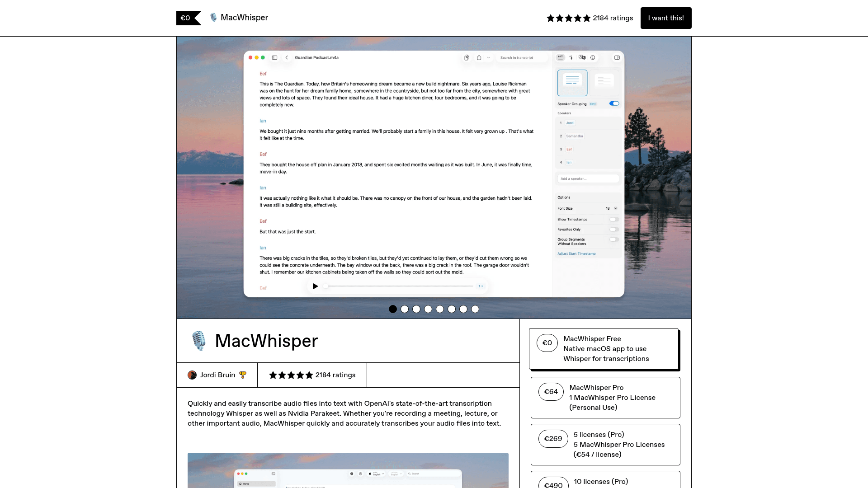The width and height of the screenshot is (868, 488).
Task: Click the first Ian speaker label in transcript
Action: click(x=263, y=121)
